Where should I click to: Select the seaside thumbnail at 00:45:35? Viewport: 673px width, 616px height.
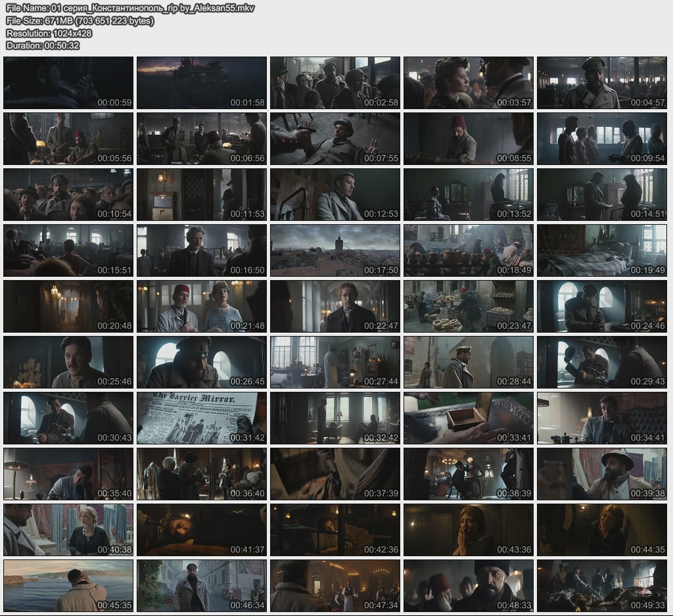(x=68, y=586)
